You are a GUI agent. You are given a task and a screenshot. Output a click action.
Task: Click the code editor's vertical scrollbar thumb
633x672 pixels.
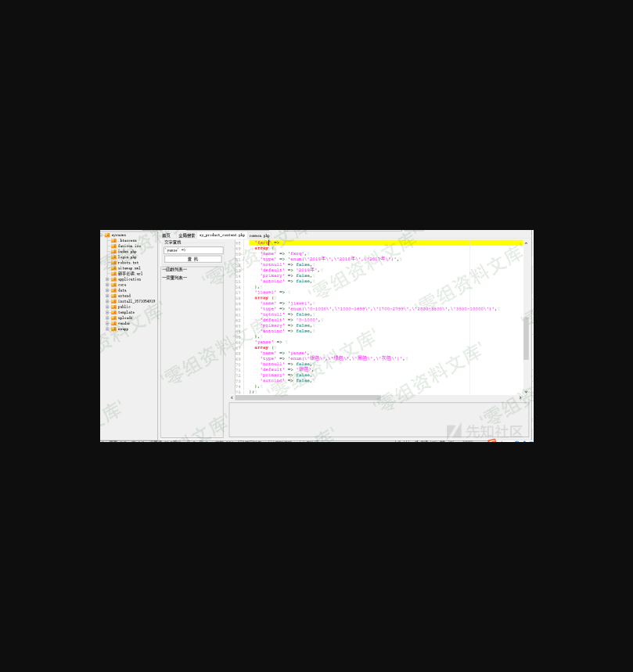point(526,338)
